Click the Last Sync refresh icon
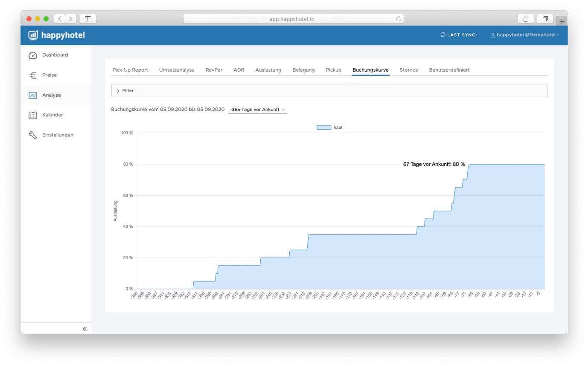 [443, 35]
